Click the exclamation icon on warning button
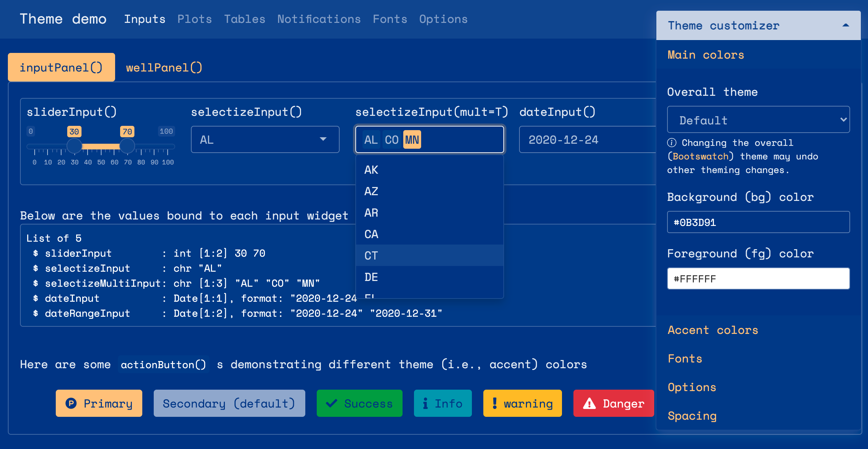This screenshot has height=449, width=868. pyautogui.click(x=494, y=403)
